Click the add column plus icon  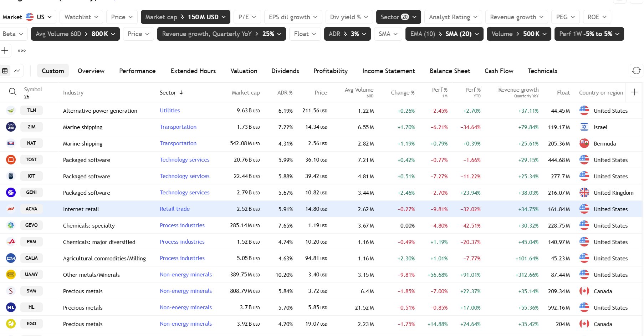[x=634, y=92]
